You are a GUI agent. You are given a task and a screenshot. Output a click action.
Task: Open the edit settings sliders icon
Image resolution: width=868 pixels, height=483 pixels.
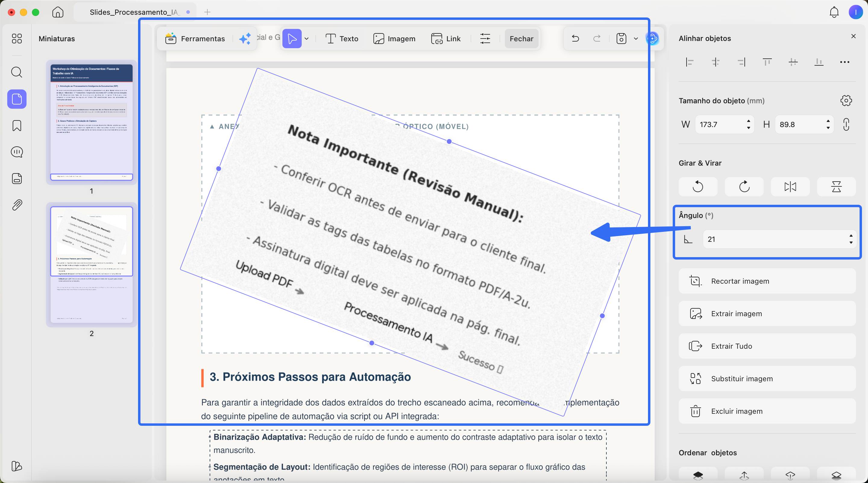click(485, 39)
